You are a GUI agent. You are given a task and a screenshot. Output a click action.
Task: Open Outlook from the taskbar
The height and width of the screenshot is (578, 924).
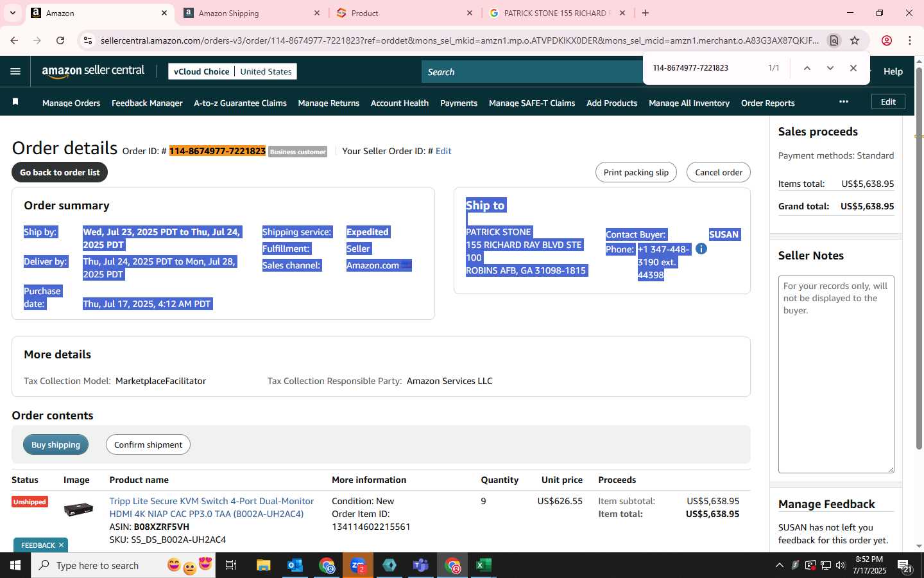point(295,565)
